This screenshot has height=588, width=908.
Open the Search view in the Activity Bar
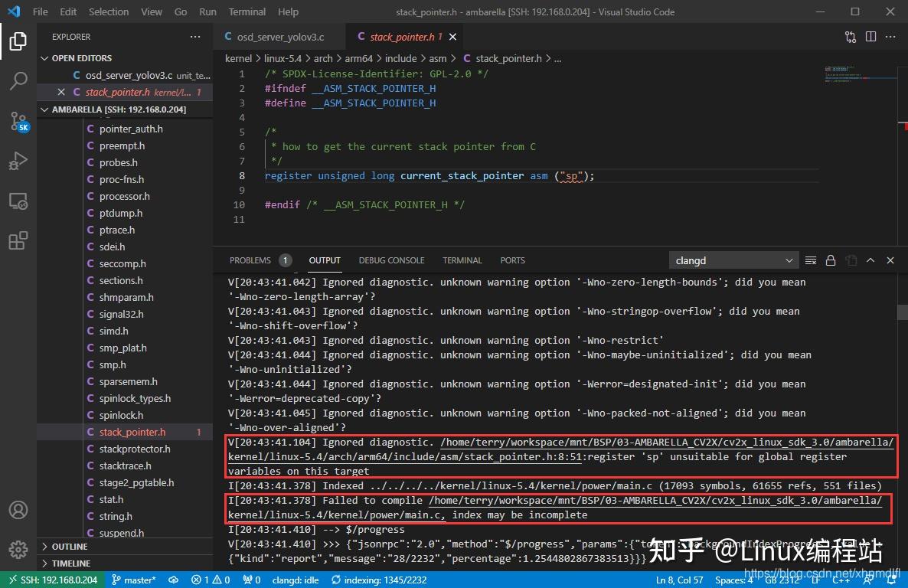point(18,81)
